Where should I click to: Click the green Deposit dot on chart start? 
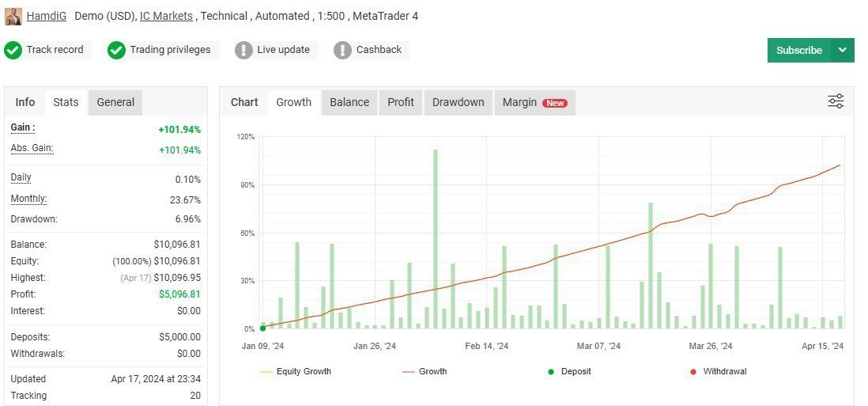coord(262,328)
